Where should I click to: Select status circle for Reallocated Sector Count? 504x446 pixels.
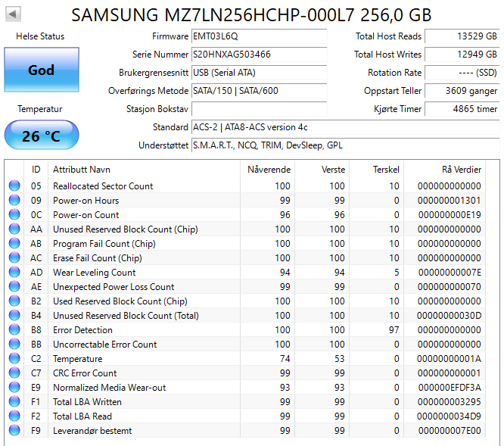(14, 186)
